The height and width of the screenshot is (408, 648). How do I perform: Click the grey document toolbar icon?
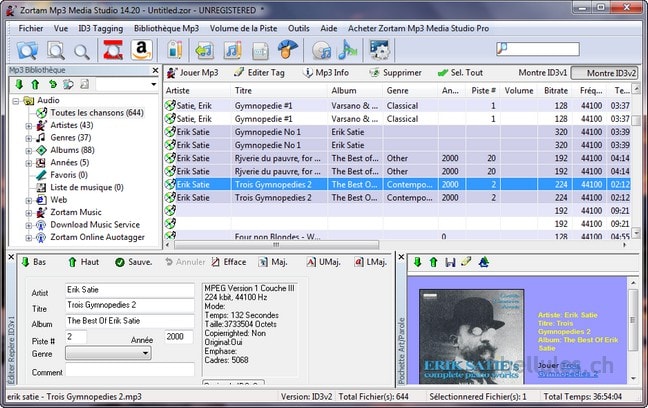click(260, 51)
